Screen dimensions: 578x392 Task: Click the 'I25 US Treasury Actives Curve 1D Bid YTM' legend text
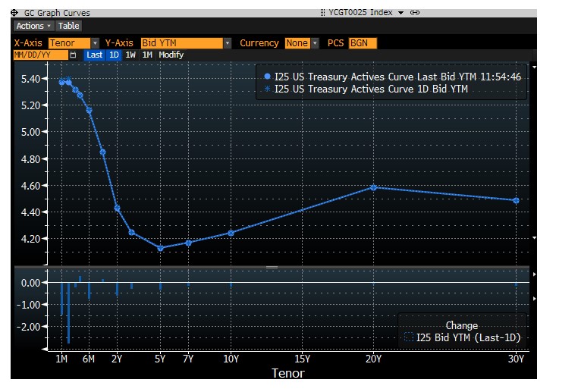[371, 89]
